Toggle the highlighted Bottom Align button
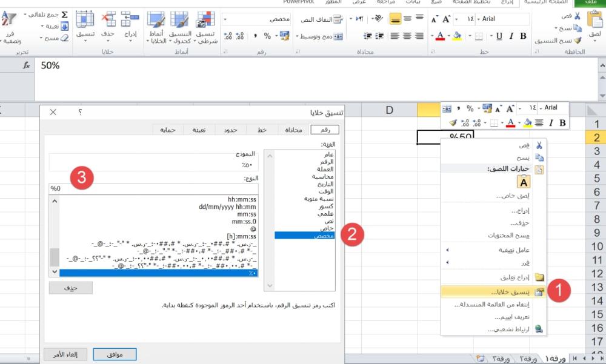Viewport: 606px width, 364px height. [x=395, y=19]
